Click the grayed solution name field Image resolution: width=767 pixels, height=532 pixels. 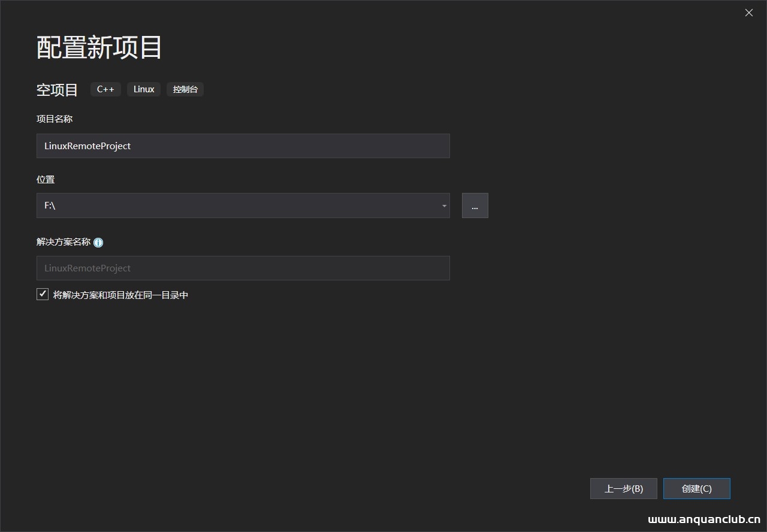(243, 268)
